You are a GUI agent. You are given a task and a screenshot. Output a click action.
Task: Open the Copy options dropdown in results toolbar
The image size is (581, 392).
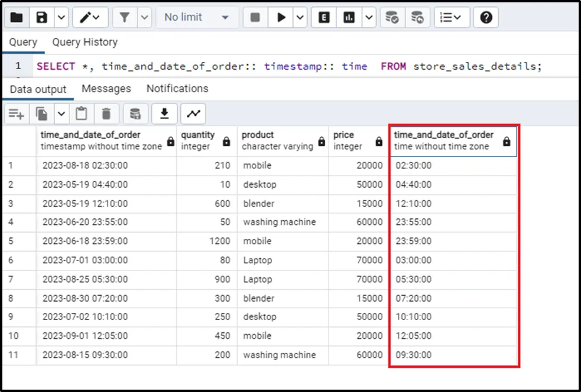click(61, 113)
